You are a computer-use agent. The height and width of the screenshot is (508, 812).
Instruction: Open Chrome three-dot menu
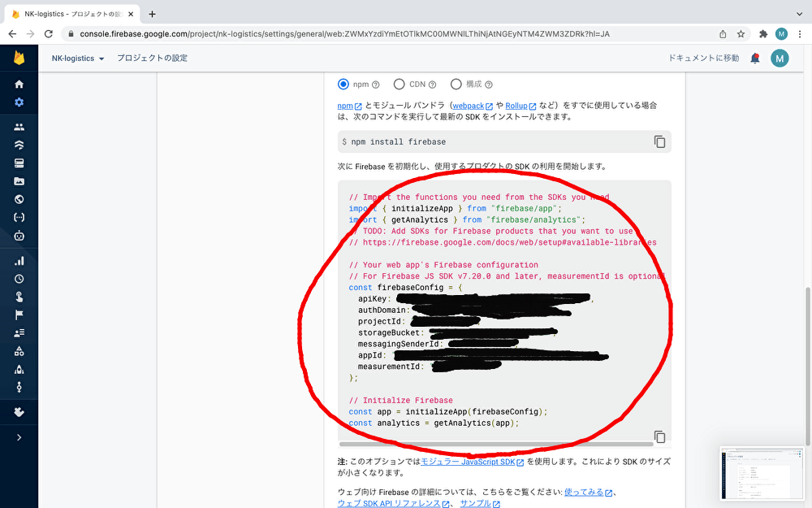tap(800, 33)
